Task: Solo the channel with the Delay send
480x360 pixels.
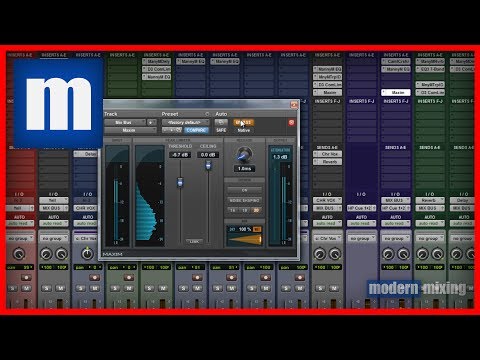Action: (x=81, y=288)
